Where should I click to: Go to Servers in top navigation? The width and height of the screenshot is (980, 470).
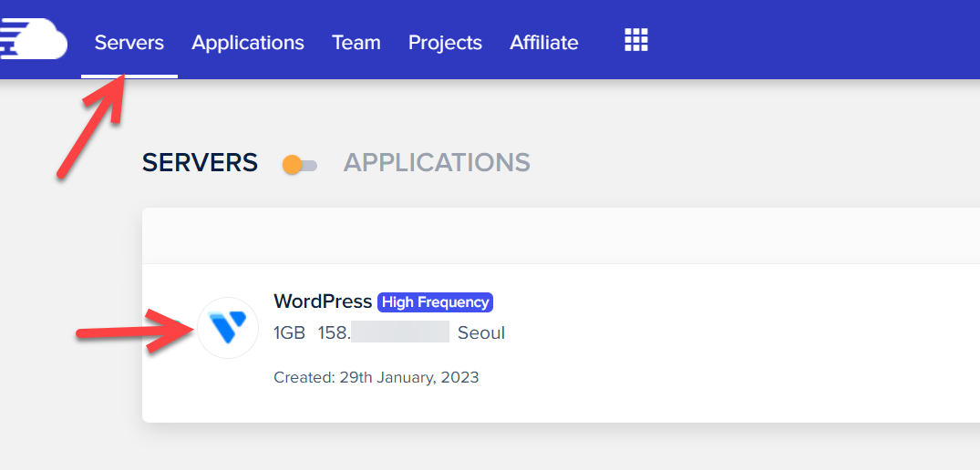tap(129, 43)
